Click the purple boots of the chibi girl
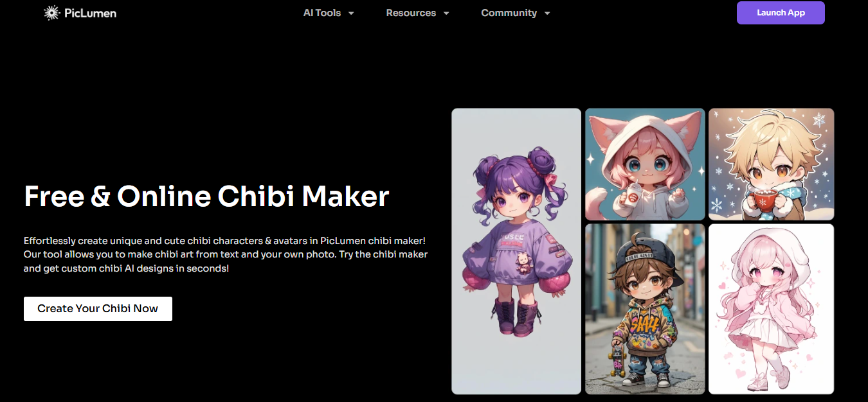 point(516,316)
